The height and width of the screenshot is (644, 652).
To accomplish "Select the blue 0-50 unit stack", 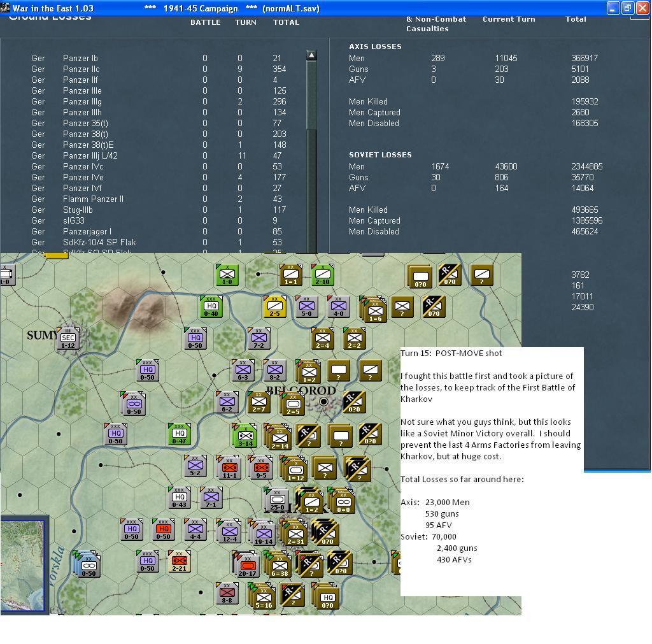I will tap(87, 564).
